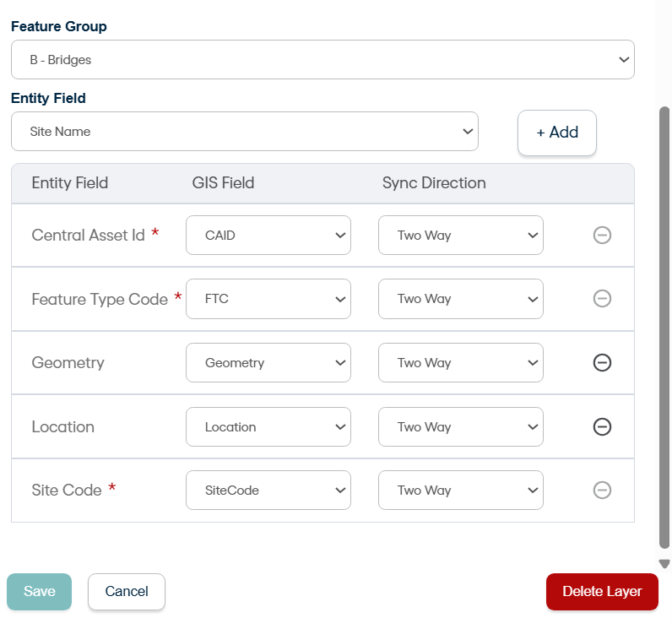Click the remove icon for Central Asset Id
Viewport: 672px width, 629px height.
[602, 235]
